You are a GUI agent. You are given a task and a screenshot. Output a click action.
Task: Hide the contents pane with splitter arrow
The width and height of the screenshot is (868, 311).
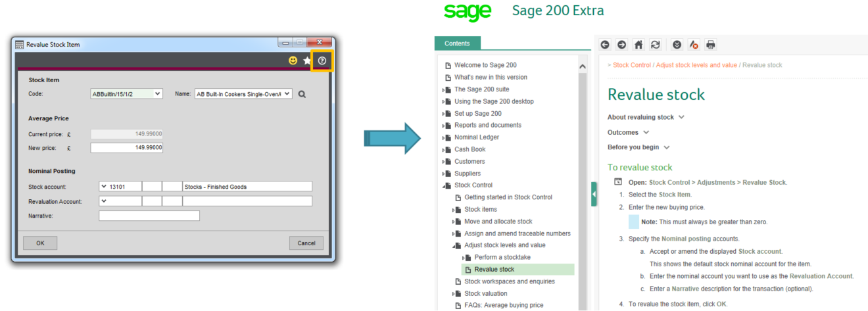click(594, 194)
